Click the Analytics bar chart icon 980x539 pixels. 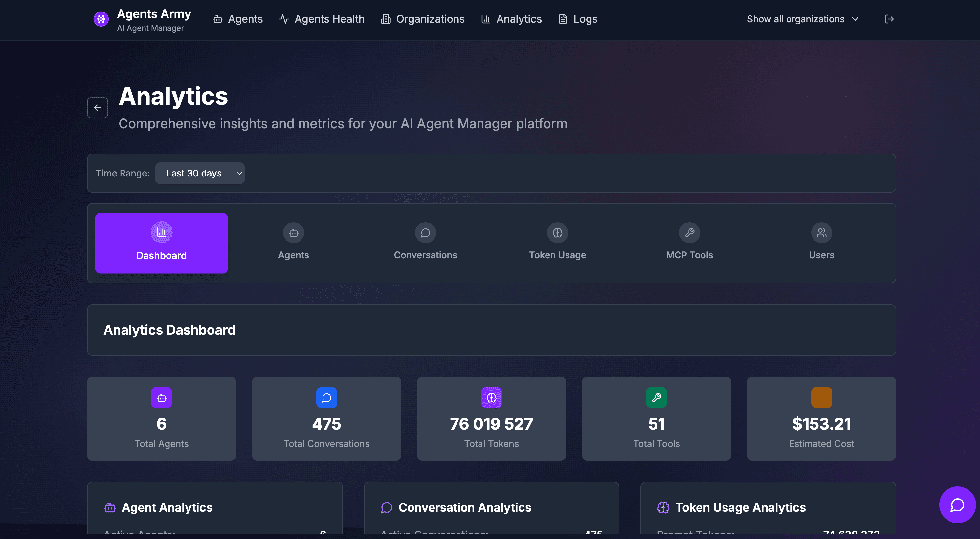click(x=485, y=19)
